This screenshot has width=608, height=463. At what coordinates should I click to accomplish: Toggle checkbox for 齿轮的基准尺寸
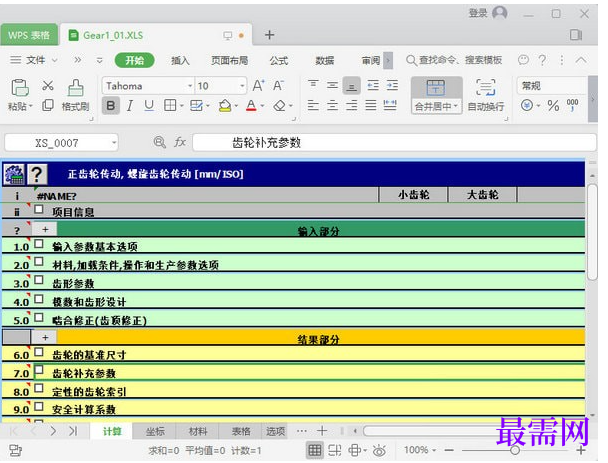tap(38, 352)
